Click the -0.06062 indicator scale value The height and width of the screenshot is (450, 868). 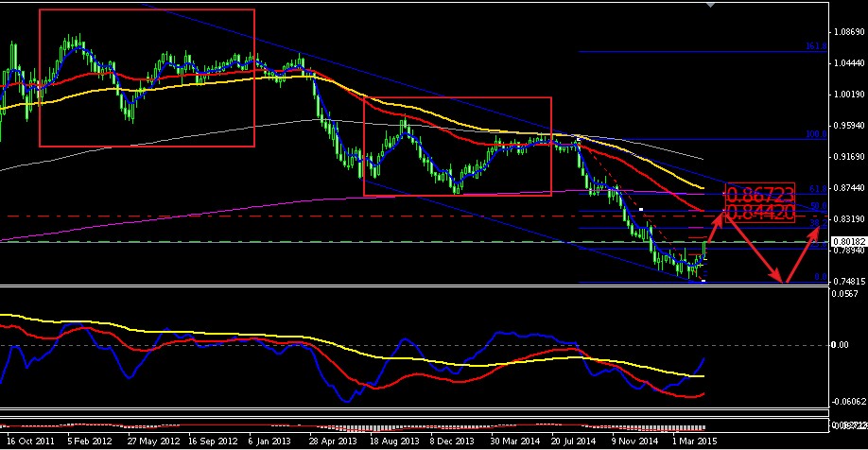point(849,401)
